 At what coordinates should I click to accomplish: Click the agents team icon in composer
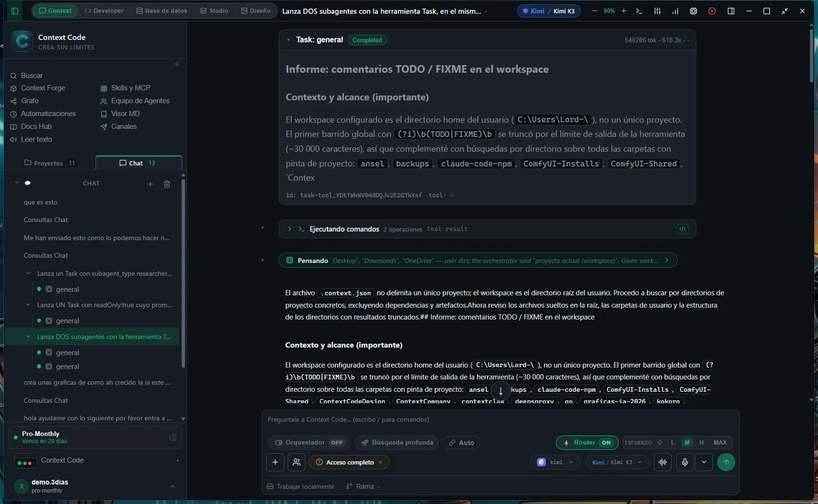(x=297, y=462)
